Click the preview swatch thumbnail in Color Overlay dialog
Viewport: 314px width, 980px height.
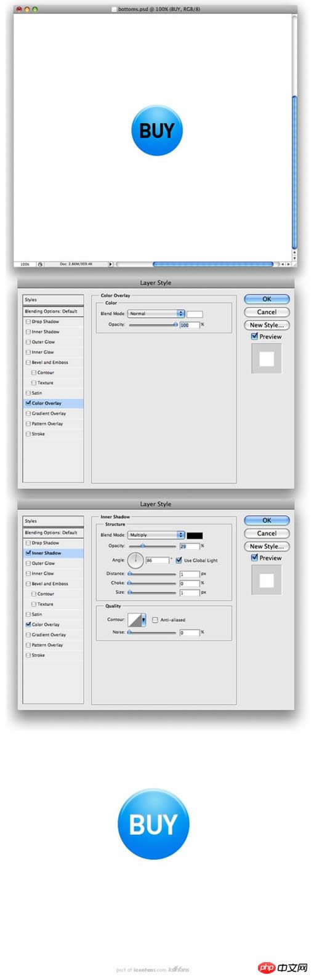click(x=267, y=358)
